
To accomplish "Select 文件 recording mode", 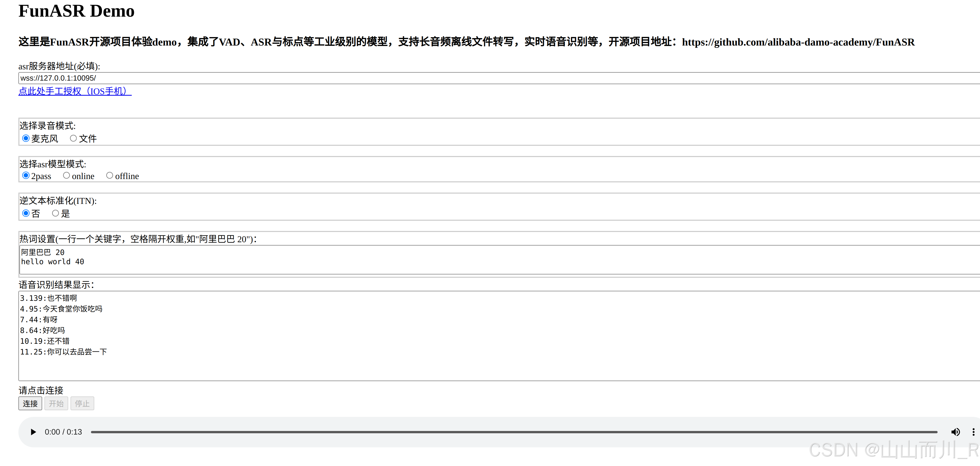I will point(73,138).
